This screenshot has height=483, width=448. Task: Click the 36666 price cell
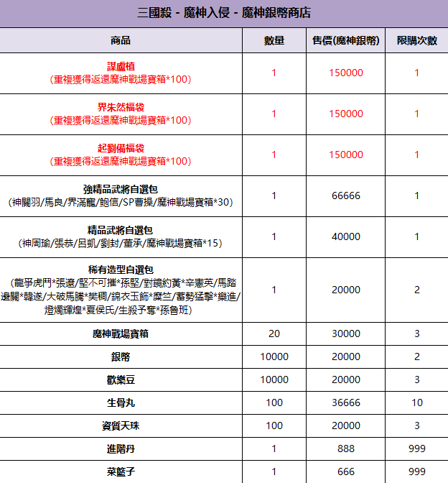346,402
